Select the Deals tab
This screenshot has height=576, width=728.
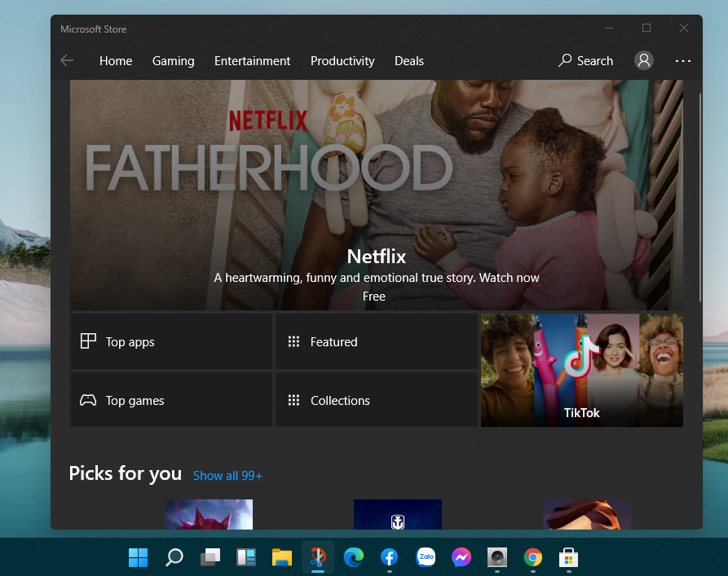click(x=409, y=61)
